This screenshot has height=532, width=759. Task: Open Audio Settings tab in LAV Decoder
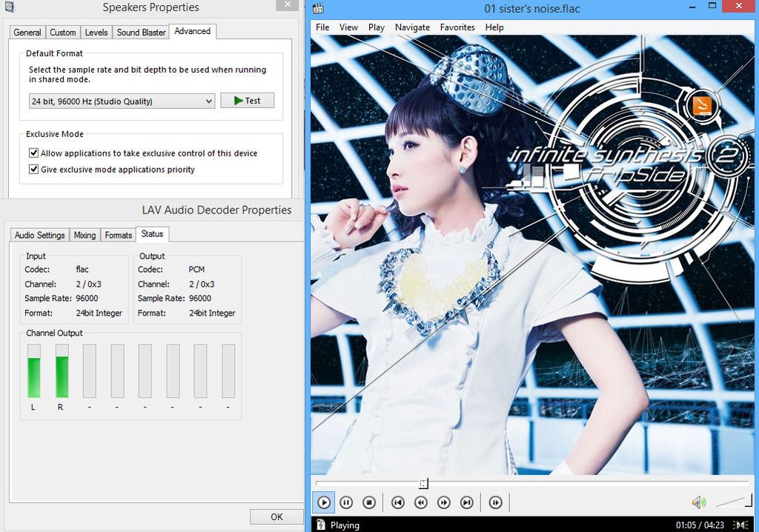[x=40, y=235]
